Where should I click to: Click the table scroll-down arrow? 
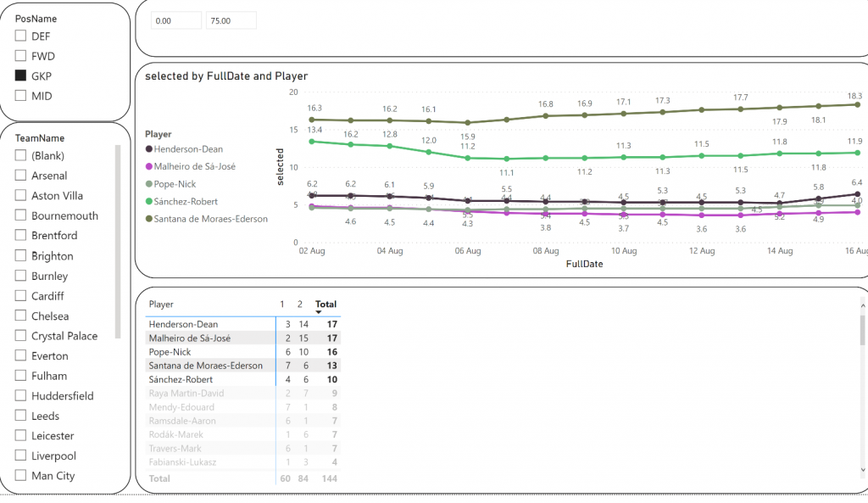pos(862,470)
